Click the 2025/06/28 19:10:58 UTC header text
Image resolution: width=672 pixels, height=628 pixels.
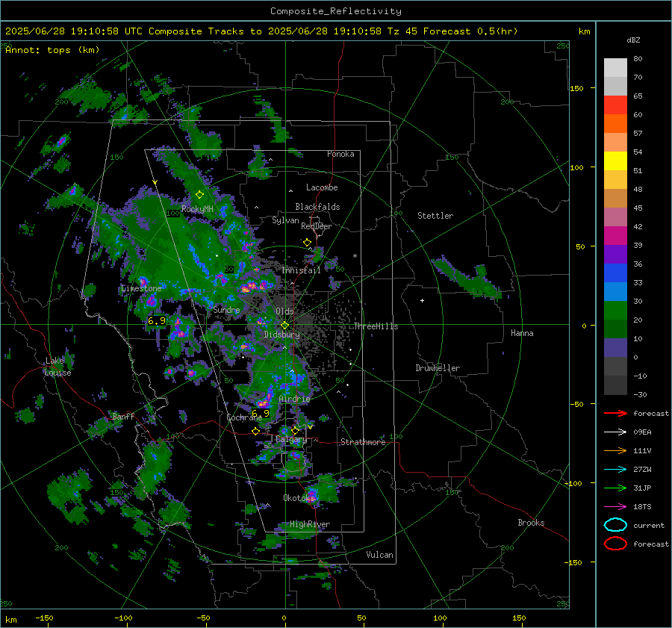point(73,31)
